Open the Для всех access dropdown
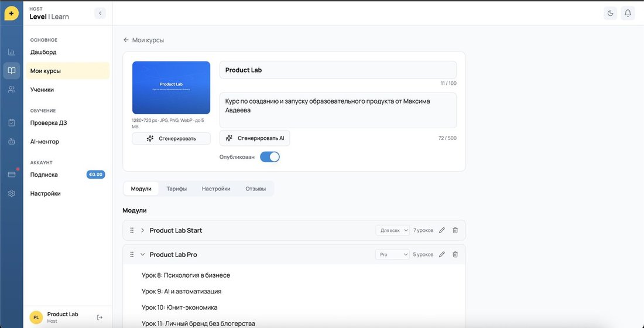Screen dimensions: 644x328 [x=393, y=230]
